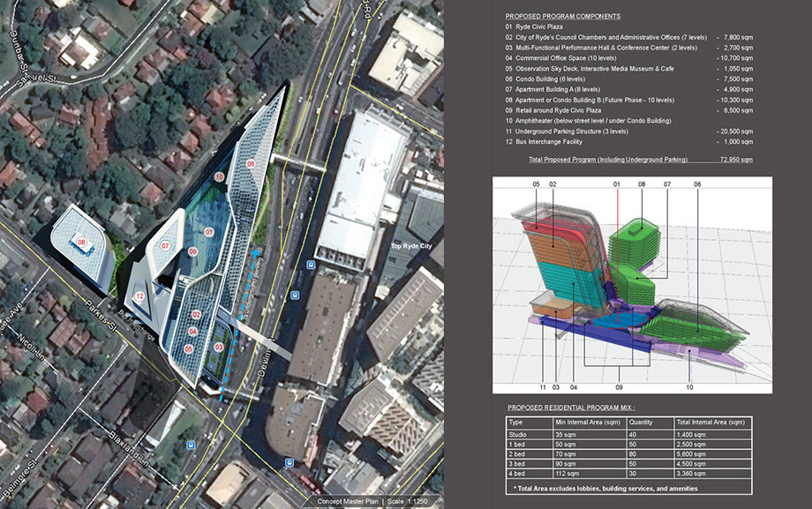Click the Concept Master Plan caption

tap(351, 502)
